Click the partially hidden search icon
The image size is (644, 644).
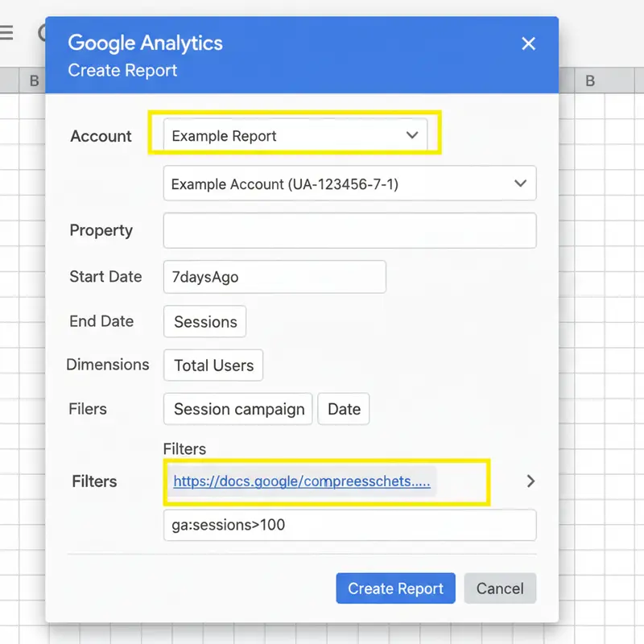[42, 33]
